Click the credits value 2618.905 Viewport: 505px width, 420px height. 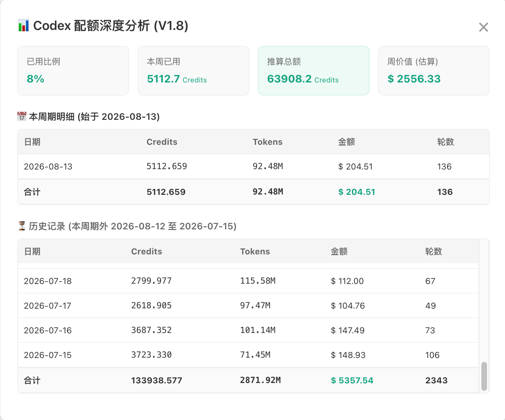[x=152, y=305]
